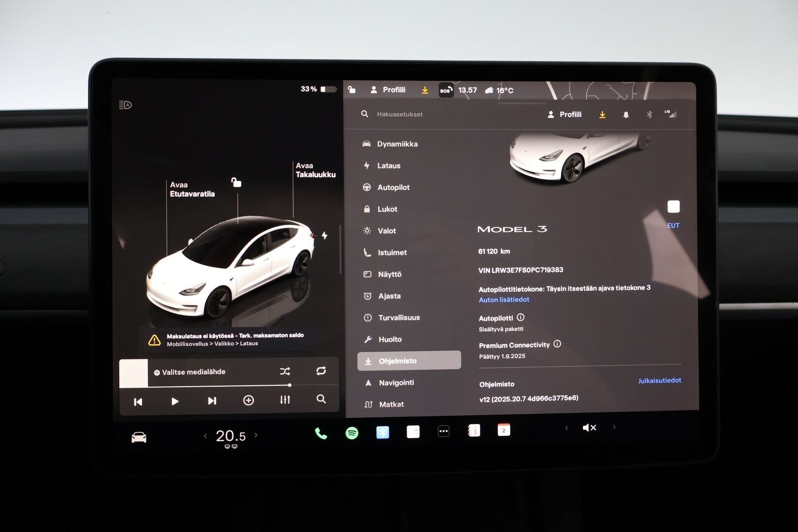Click the add plus icon in media player
Viewport: 798px width, 532px height.
tap(249, 400)
